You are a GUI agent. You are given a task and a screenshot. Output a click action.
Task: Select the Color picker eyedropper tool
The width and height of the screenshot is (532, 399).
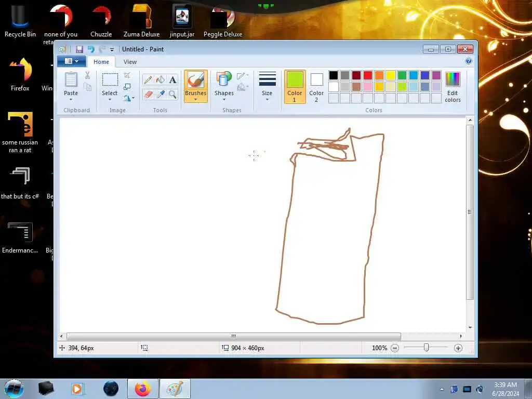click(x=160, y=94)
